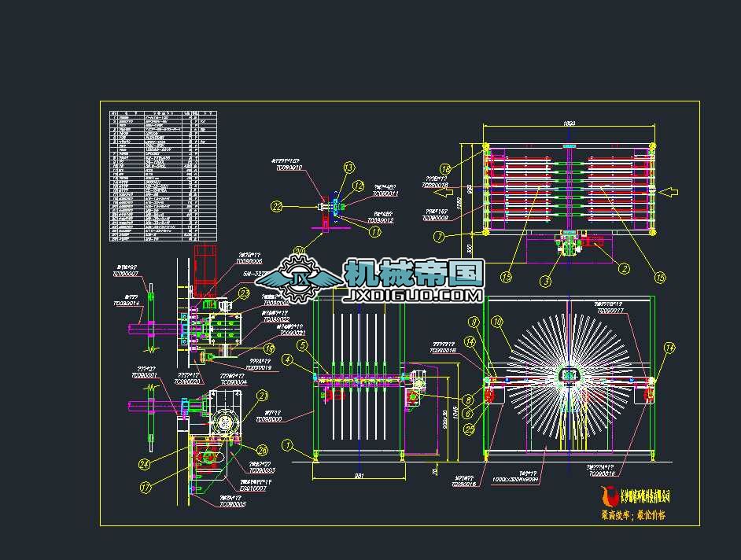Click part balloon number 17
The height and width of the screenshot is (560, 741).
146,487
